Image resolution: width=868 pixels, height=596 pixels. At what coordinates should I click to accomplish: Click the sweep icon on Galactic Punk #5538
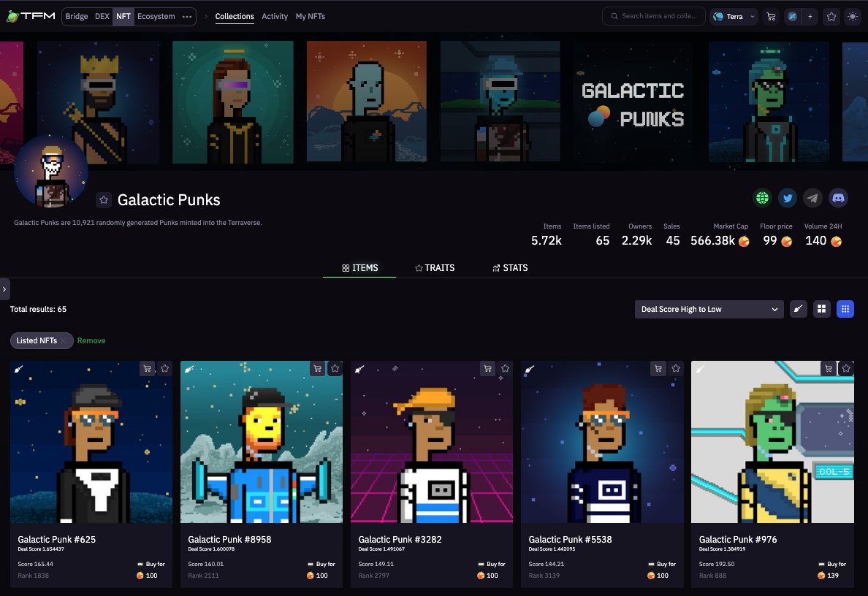click(x=530, y=369)
